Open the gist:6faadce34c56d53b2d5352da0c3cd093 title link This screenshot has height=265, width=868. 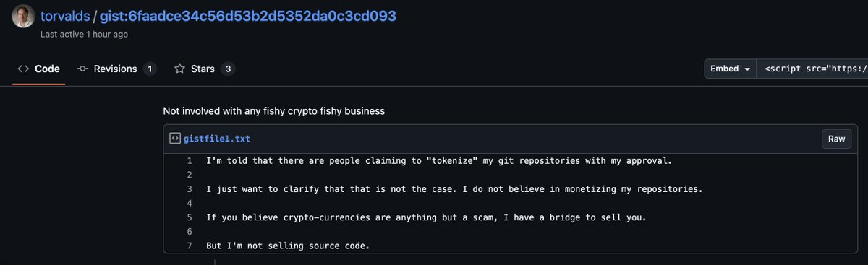pyautogui.click(x=247, y=16)
